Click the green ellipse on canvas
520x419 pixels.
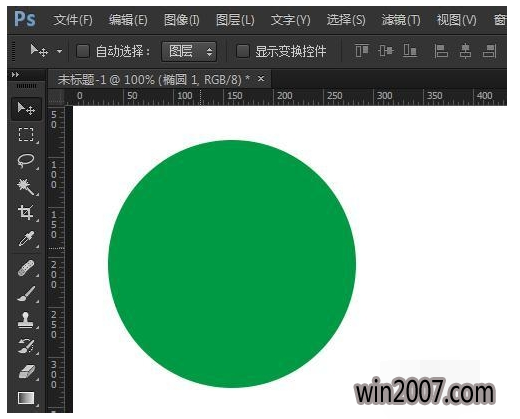232,264
